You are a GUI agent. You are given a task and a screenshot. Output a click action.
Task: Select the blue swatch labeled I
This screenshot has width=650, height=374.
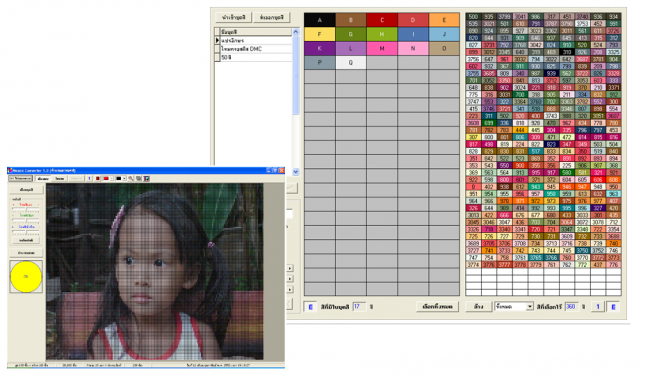[413, 34]
